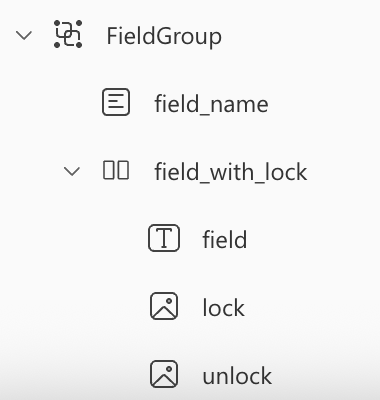The width and height of the screenshot is (380, 400).
Task: Select the field_with_lock label
Action: pos(231,172)
